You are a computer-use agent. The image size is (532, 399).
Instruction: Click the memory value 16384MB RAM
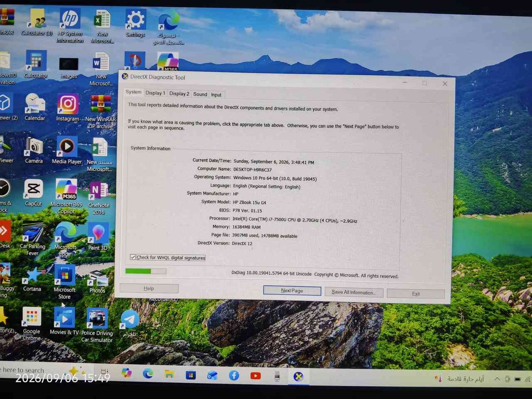pos(246,227)
